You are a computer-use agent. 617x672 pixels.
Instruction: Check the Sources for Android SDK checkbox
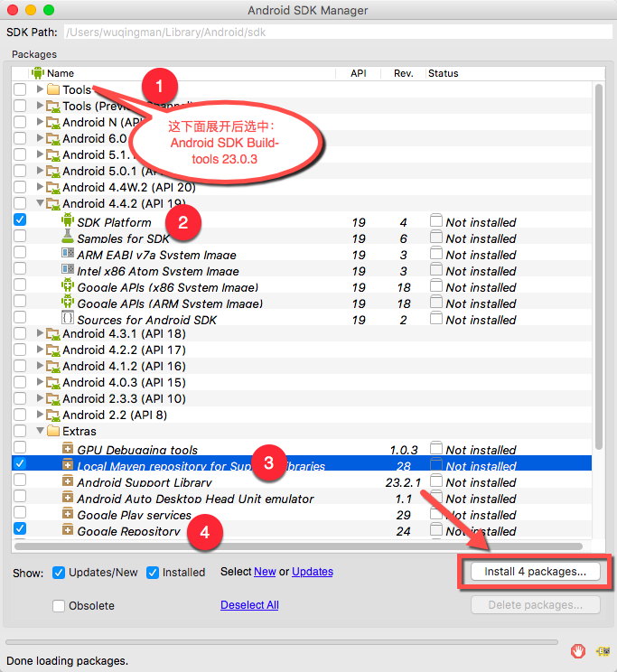tap(20, 317)
